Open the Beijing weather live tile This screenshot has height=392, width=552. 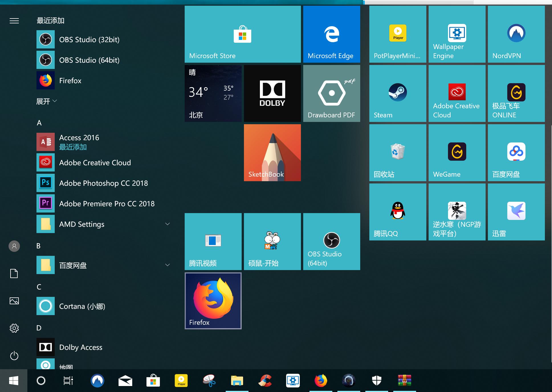point(213,93)
